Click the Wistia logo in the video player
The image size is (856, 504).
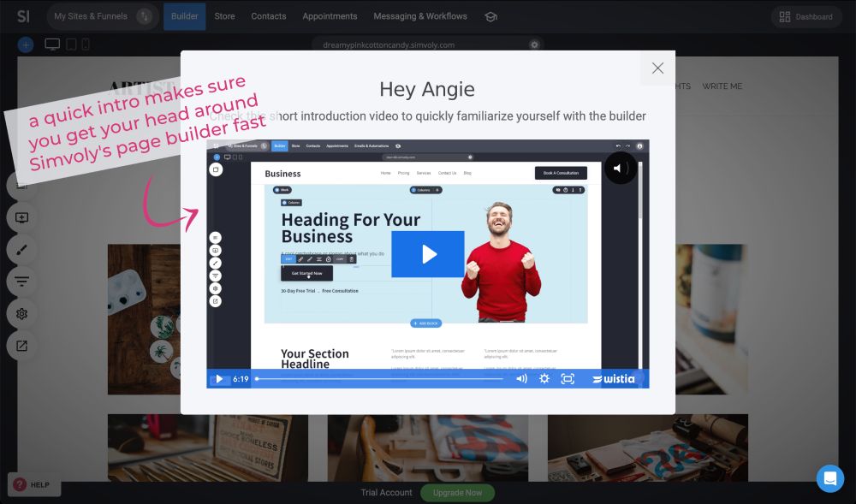614,378
